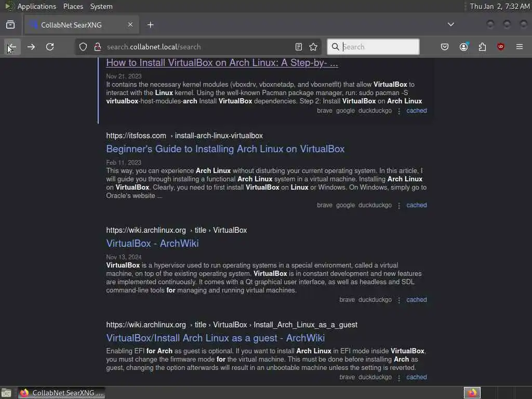Open the Places menu
This screenshot has width=532, height=399.
pos(73,6)
